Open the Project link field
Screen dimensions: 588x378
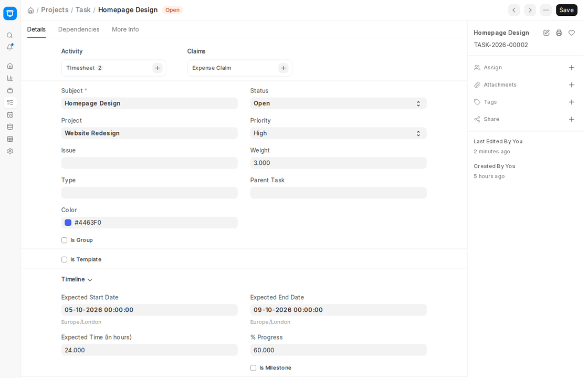(x=149, y=133)
